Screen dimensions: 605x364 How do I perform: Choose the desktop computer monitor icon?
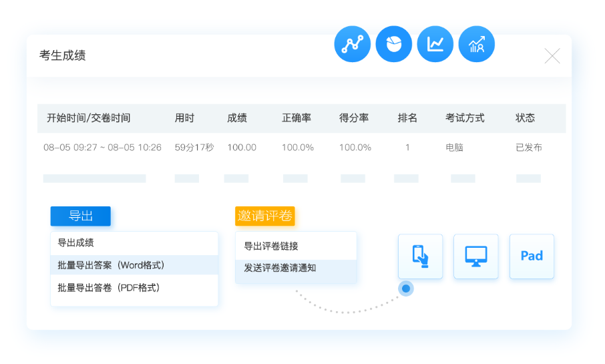pos(475,256)
